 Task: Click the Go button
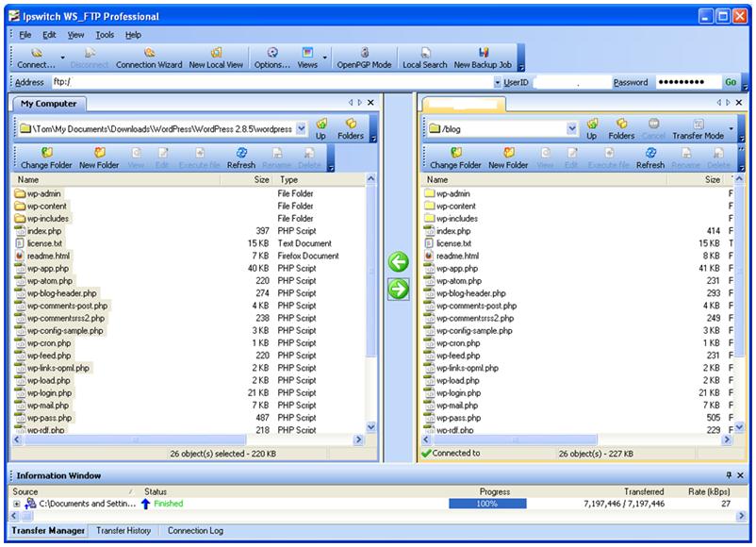(x=731, y=82)
